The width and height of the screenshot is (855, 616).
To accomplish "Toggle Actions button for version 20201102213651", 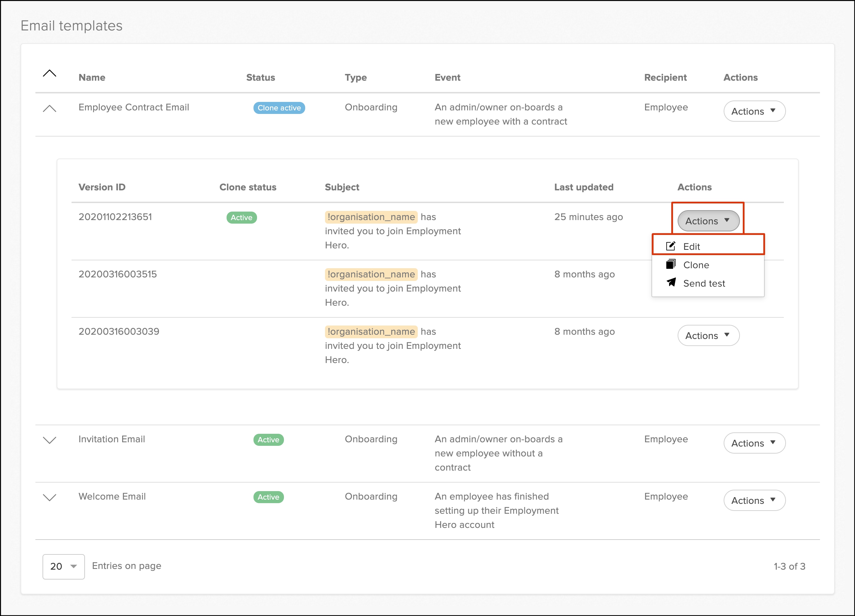I will [x=708, y=221].
